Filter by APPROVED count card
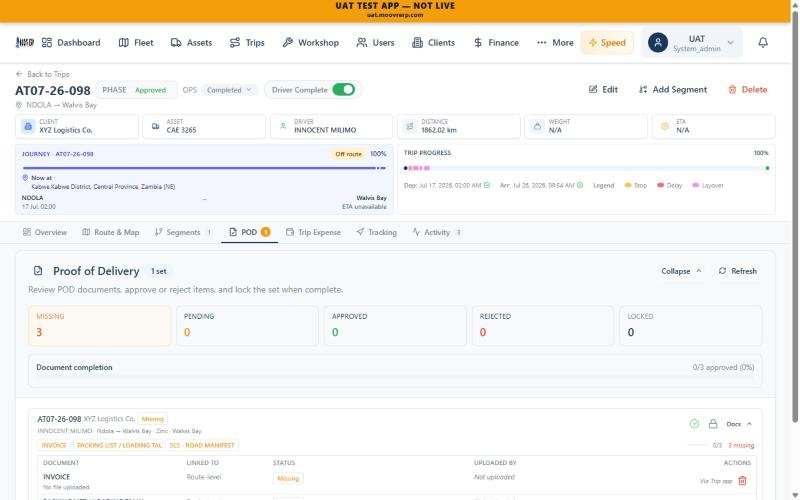The height and width of the screenshot is (500, 800). [395, 326]
